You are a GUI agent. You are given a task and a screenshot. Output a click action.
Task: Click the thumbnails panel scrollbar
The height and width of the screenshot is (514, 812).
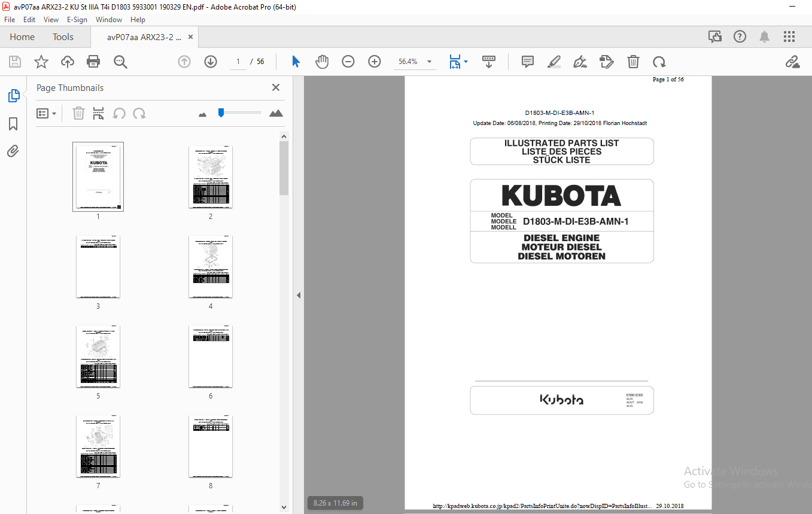tap(284, 168)
